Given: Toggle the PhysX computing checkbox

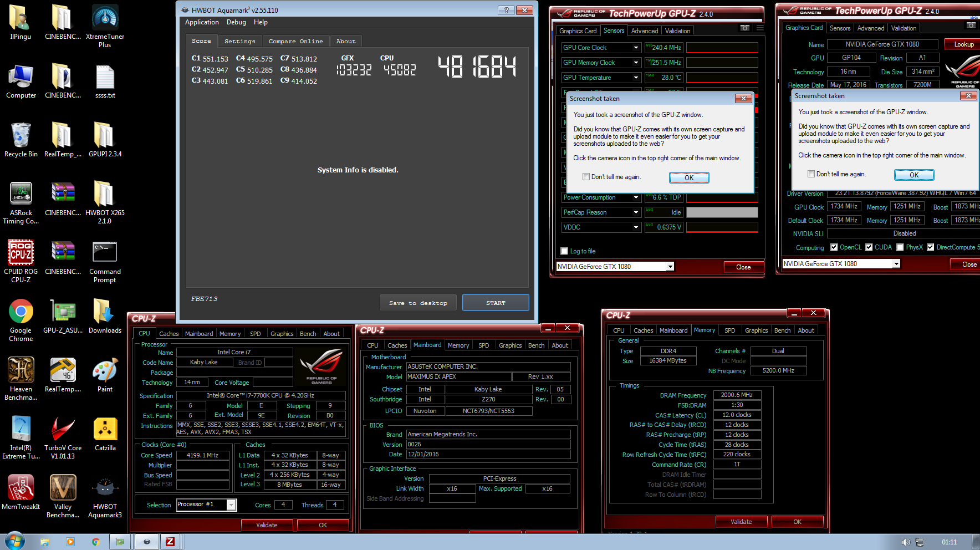Looking at the screenshot, I should point(900,247).
